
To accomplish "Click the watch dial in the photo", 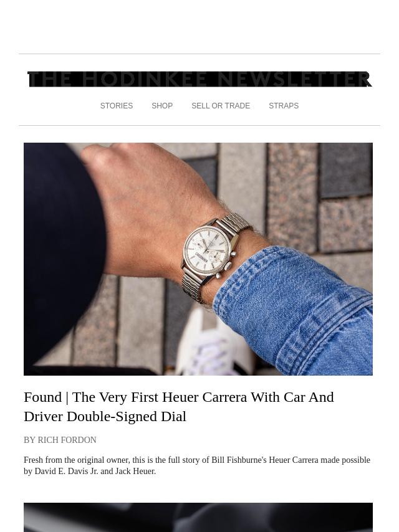I will click(207, 249).
